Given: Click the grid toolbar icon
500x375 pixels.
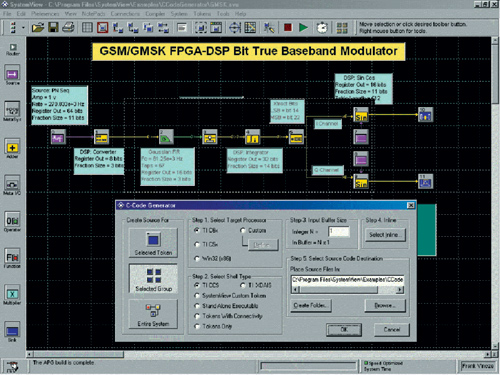Looking at the screenshot, I should [87, 27].
